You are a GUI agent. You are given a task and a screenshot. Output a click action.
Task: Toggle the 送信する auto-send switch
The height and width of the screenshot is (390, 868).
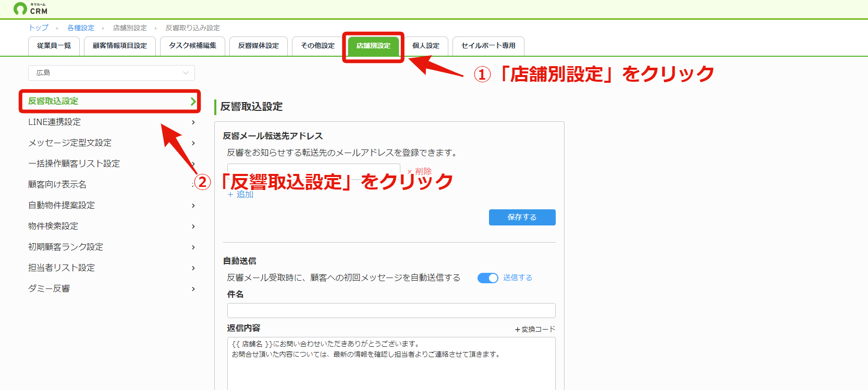(x=488, y=278)
